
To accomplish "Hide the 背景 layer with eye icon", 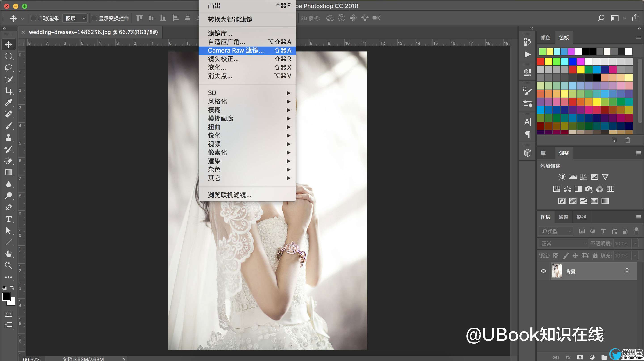I will [x=543, y=271].
